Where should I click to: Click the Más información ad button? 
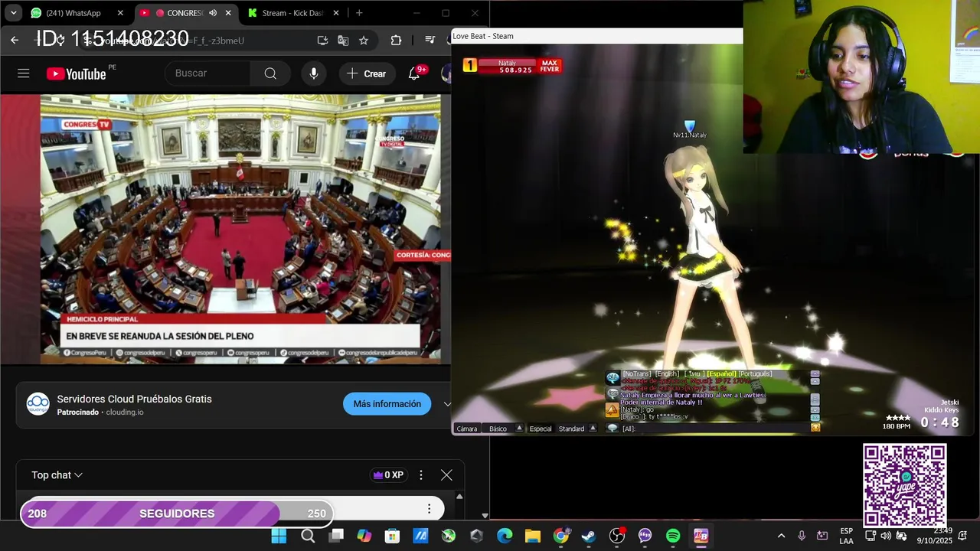(387, 404)
